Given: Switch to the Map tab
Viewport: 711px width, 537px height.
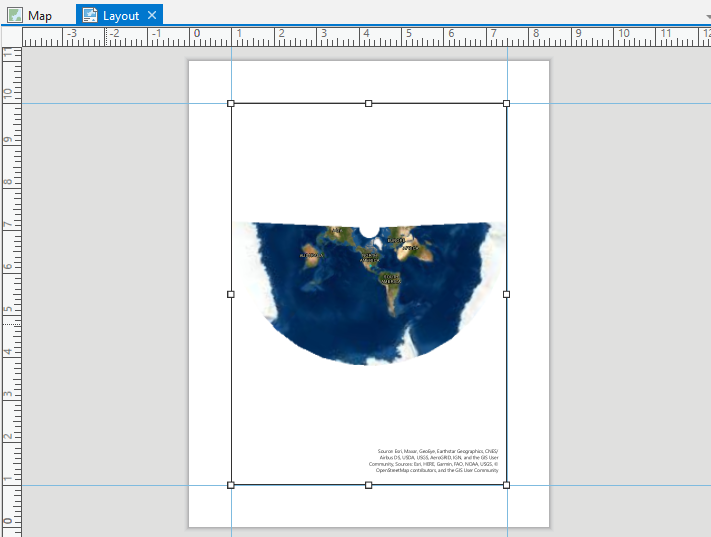Looking at the screenshot, I should (30, 15).
